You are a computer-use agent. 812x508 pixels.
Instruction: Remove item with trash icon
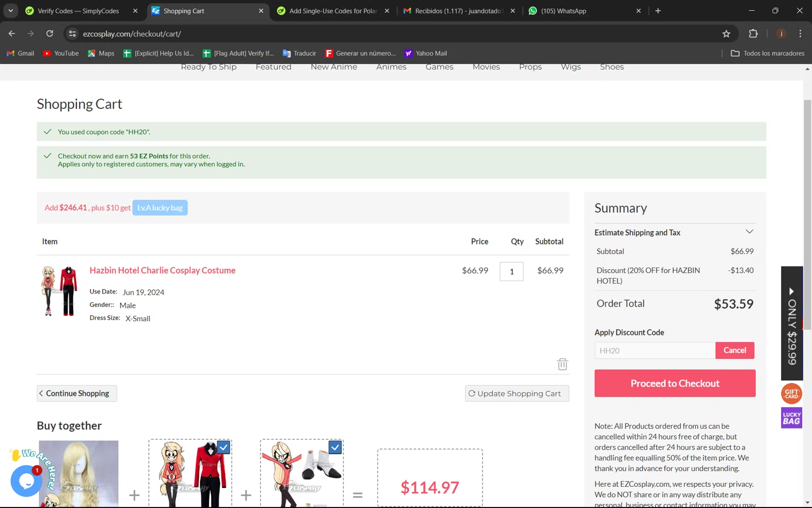(562, 364)
